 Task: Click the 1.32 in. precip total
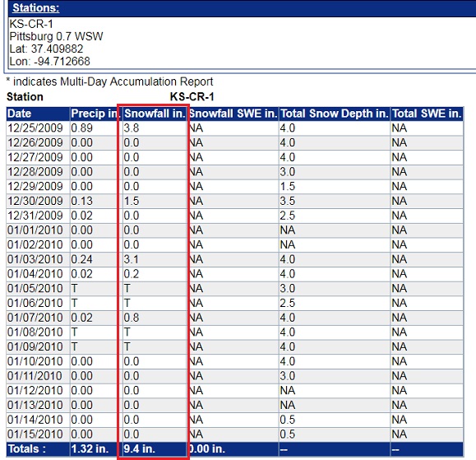click(90, 448)
